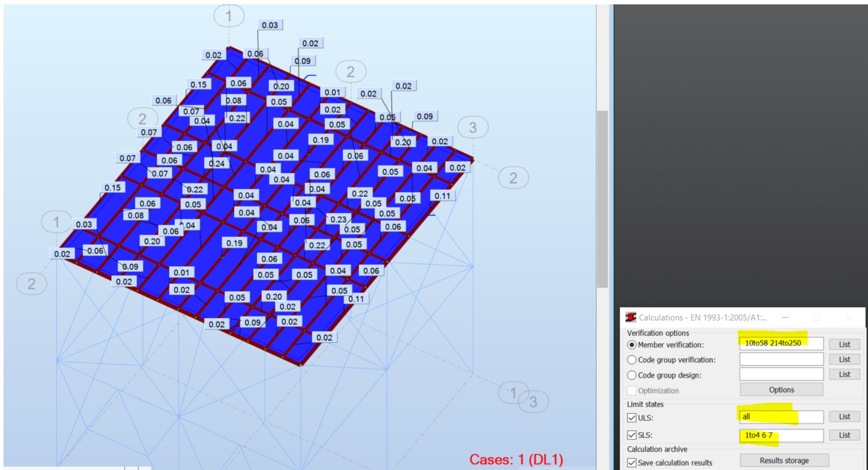The width and height of the screenshot is (868, 470).
Task: Click List next to Code group verification
Action: 844,359
